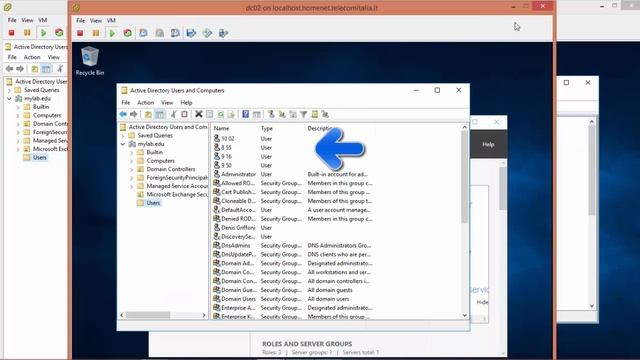This screenshot has width=640, height=360.
Task: Click the front console tree horizontal scrollbar thumb
Action: [148, 315]
